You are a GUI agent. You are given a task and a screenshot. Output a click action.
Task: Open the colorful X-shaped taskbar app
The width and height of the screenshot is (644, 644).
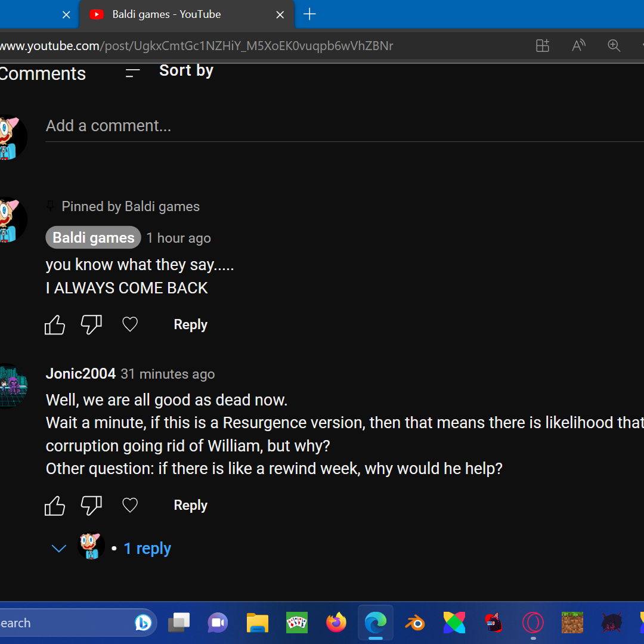[x=454, y=623]
